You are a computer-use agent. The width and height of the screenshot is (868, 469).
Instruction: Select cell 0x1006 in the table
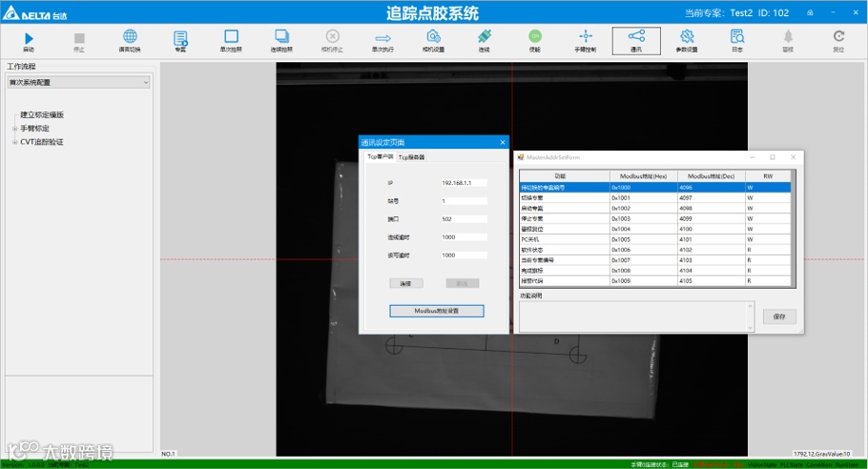pos(643,250)
